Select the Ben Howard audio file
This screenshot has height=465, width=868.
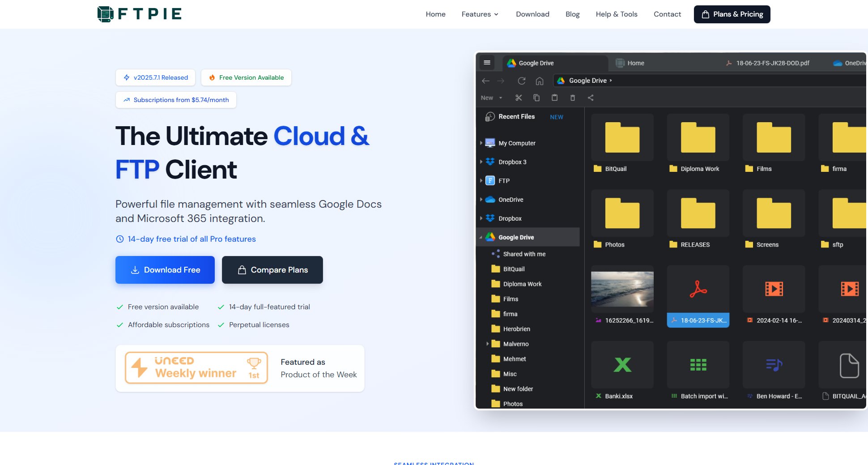pos(774,372)
